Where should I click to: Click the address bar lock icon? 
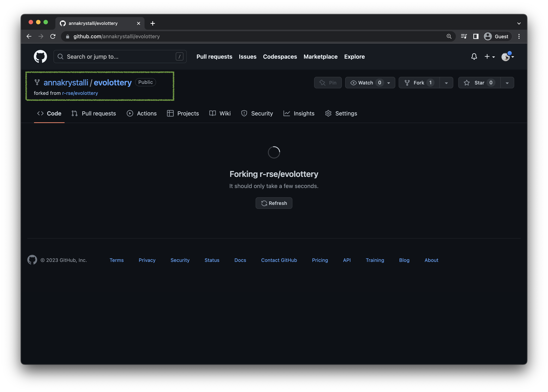[68, 36]
